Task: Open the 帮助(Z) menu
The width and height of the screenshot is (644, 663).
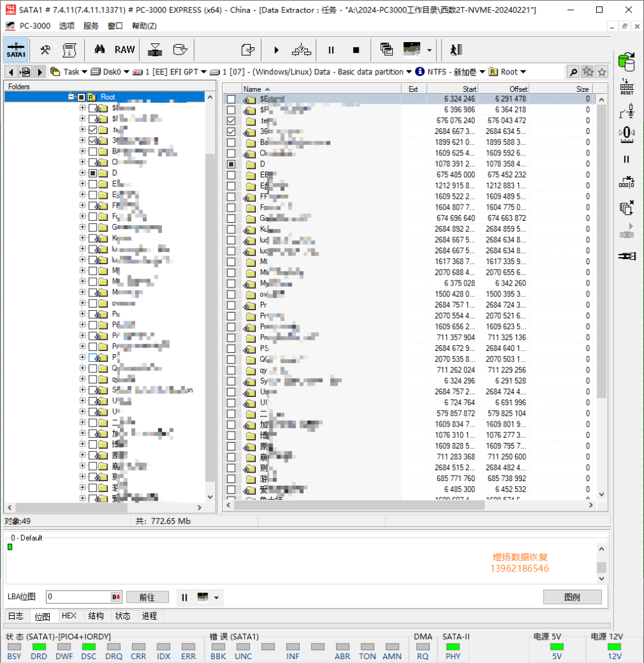Action: pos(144,26)
